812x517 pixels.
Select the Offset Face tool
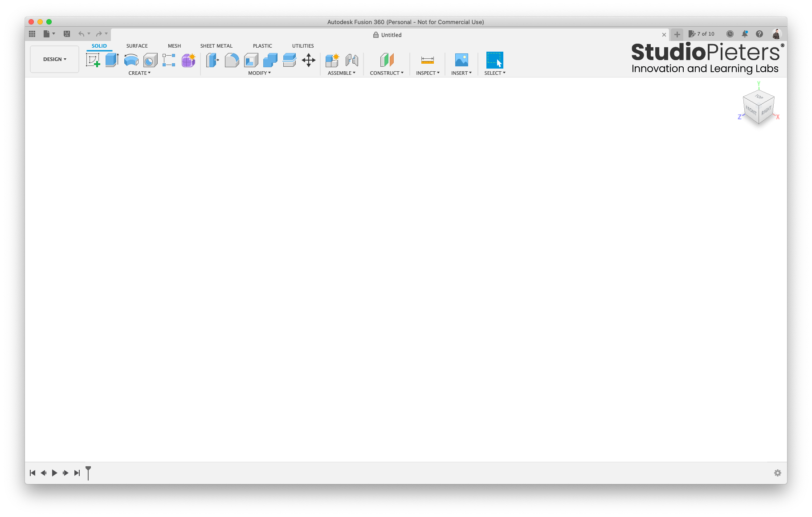[289, 60]
